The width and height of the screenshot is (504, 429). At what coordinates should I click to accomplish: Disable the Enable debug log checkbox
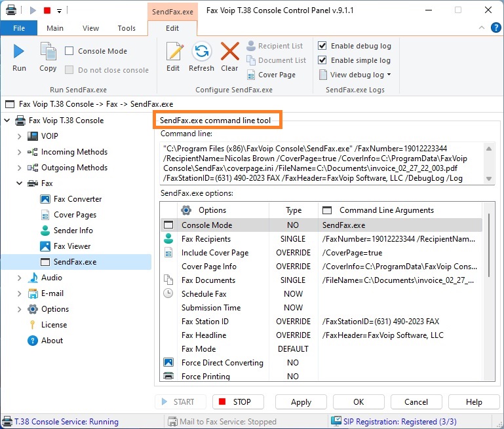pos(322,46)
